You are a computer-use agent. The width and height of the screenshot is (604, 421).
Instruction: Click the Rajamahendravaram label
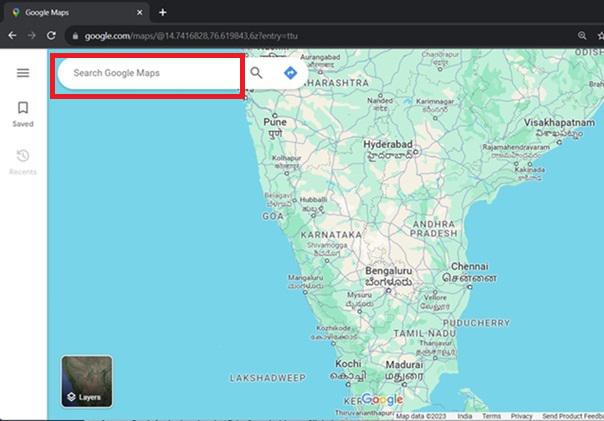[516, 147]
